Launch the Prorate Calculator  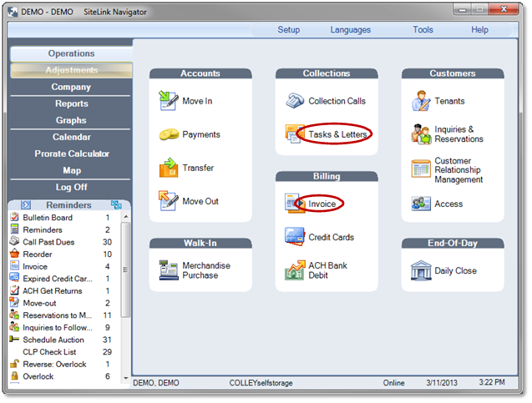pos(72,154)
